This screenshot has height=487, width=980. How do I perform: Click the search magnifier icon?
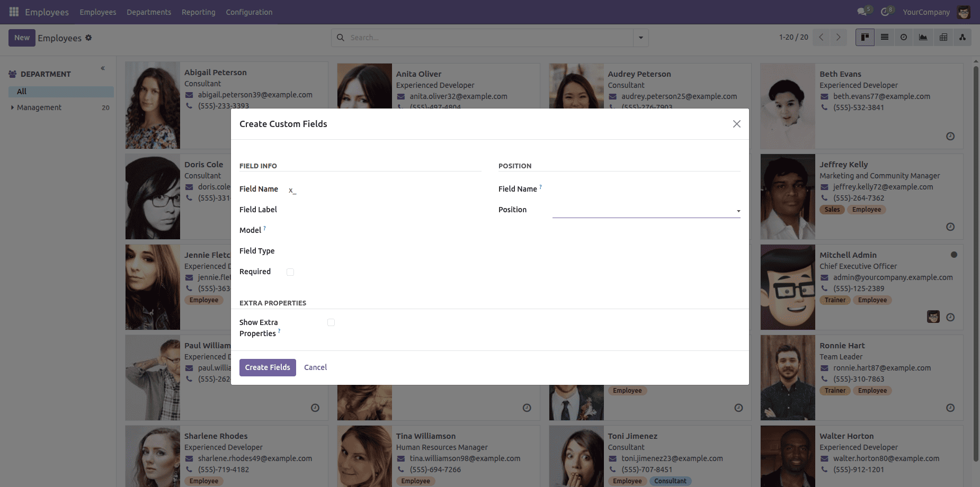click(x=341, y=38)
